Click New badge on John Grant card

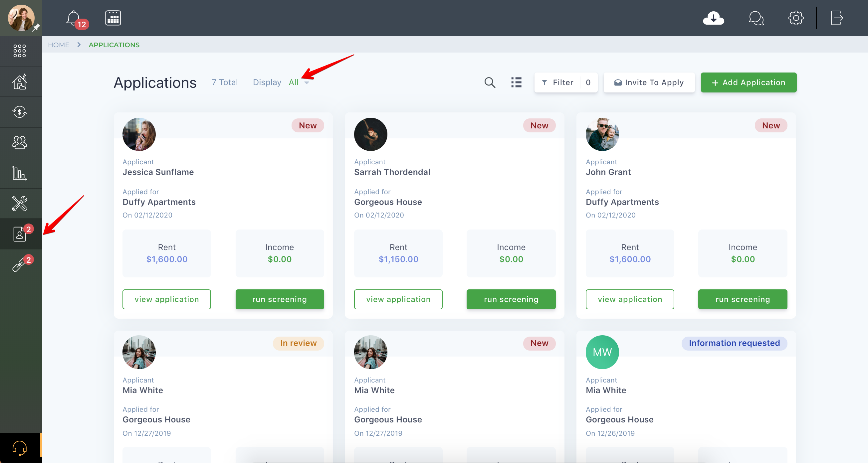tap(771, 126)
